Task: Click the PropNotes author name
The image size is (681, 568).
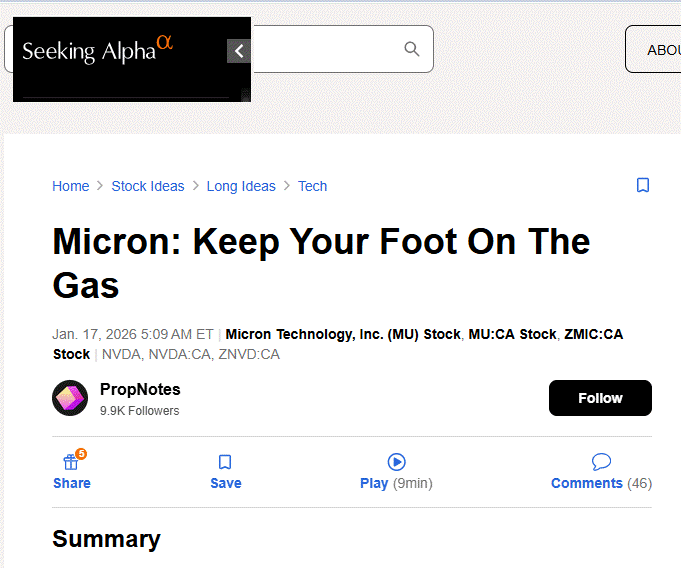Action: 140,389
